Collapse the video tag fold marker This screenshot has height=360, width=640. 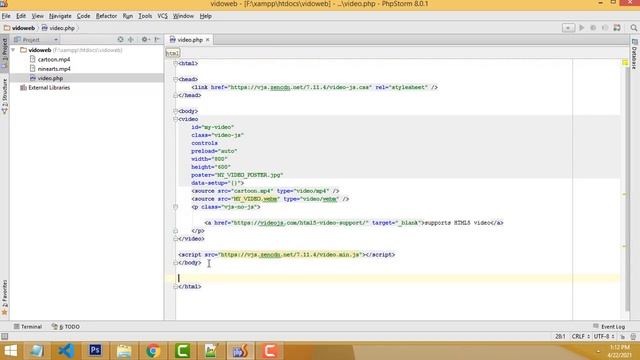pos(175,119)
